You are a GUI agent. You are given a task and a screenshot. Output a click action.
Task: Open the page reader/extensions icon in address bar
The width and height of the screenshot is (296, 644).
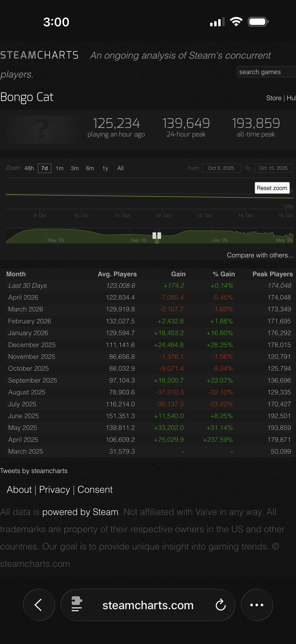pyautogui.click(x=77, y=604)
